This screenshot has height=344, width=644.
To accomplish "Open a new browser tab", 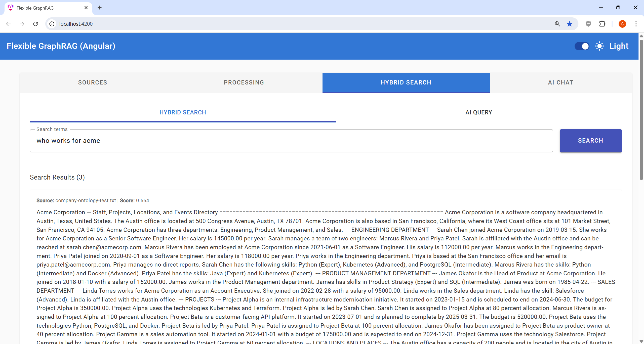I will (x=100, y=8).
